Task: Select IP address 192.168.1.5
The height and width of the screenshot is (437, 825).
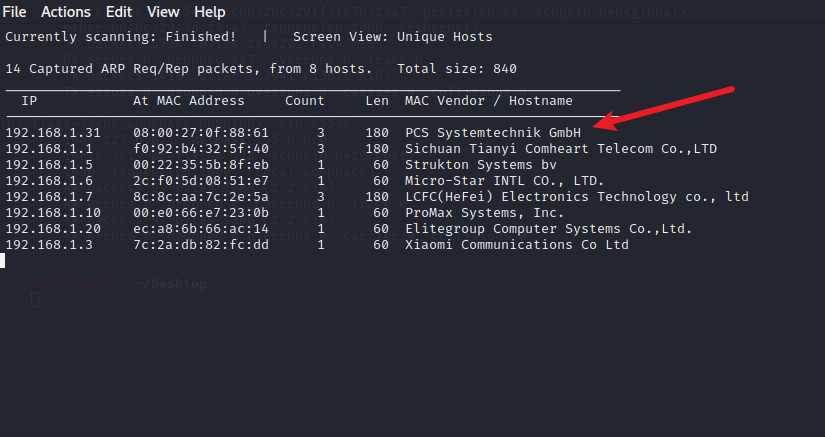Action: [x=49, y=165]
